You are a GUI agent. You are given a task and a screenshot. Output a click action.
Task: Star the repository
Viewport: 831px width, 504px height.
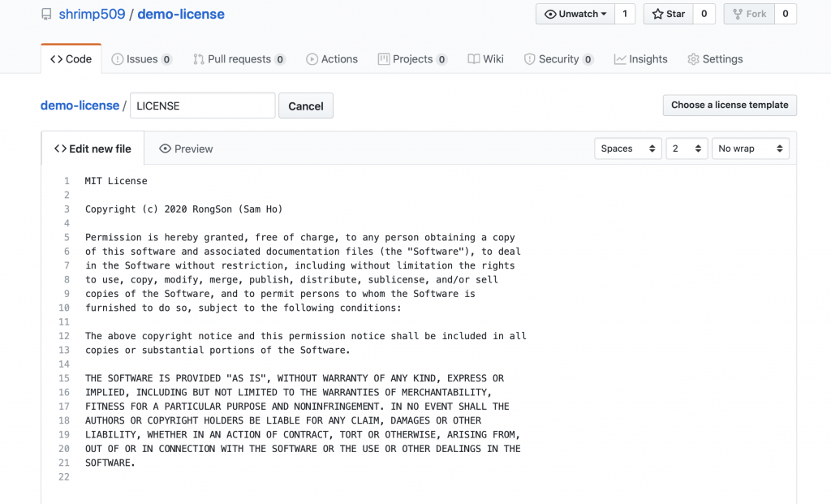(x=669, y=14)
